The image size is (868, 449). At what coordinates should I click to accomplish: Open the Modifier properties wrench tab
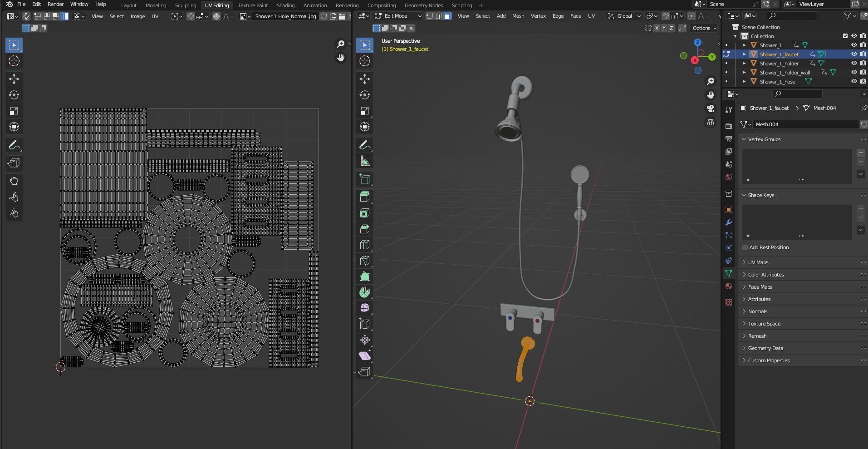pos(729,222)
